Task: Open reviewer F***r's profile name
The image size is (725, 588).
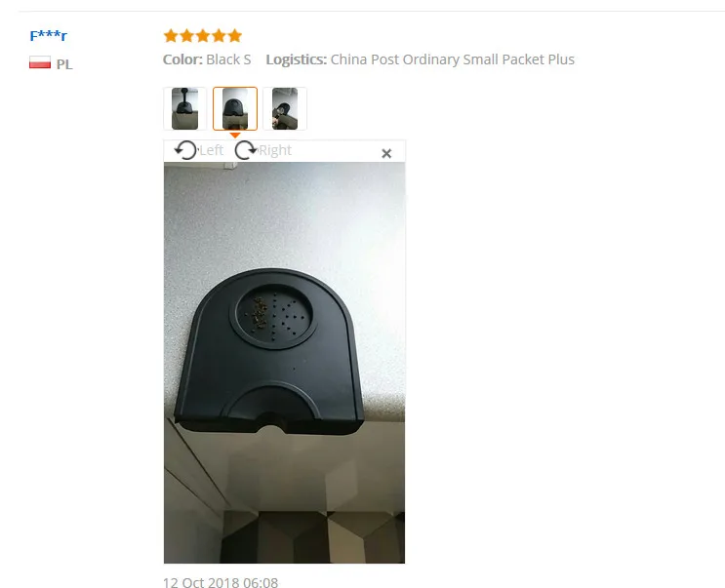Action: 49,35
